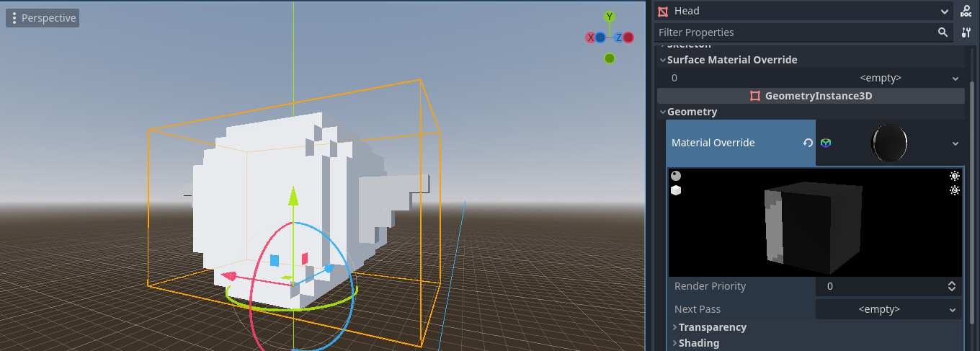The image size is (980, 351).
Task: Expand the Shading section
Action: (814, 343)
